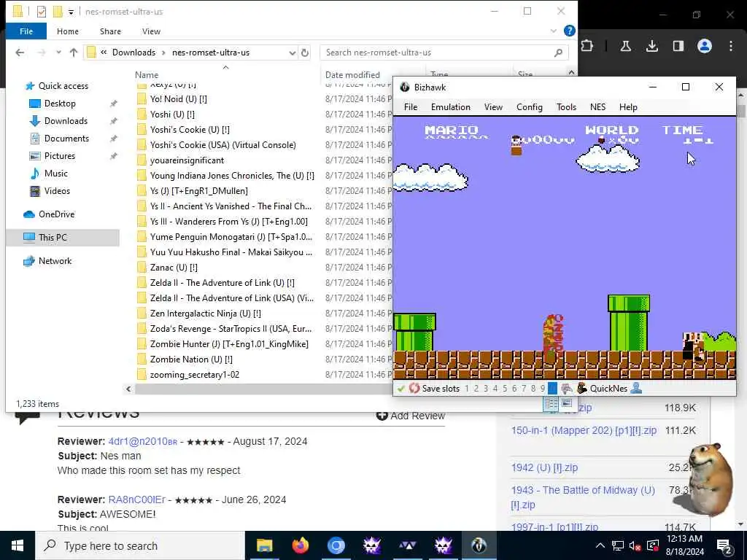The image size is (747, 560).
Task: Expand the Explorer ribbon chevron
Action: click(x=553, y=31)
